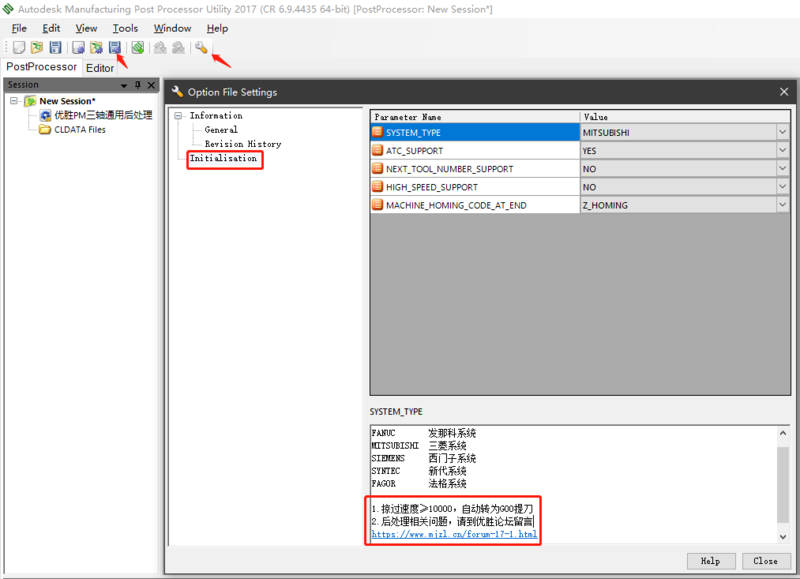Click the description scrollbar down arrow
This screenshot has width=800, height=579.
point(783,537)
